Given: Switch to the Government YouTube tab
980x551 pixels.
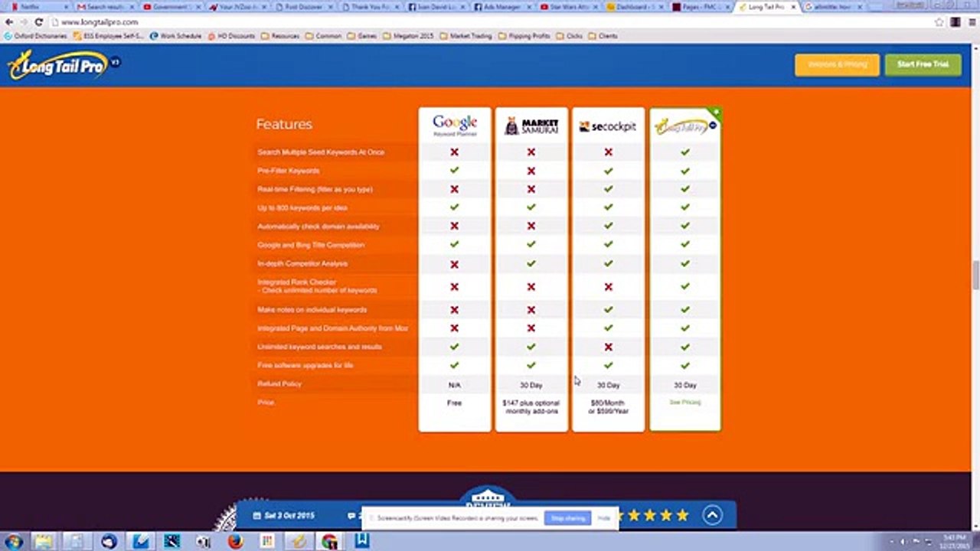Looking at the screenshot, I should tap(171, 7).
